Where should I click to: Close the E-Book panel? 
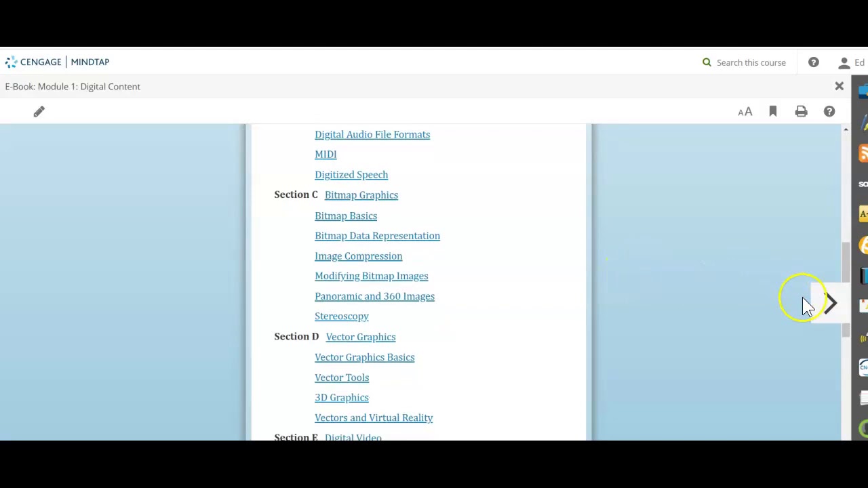(x=840, y=86)
